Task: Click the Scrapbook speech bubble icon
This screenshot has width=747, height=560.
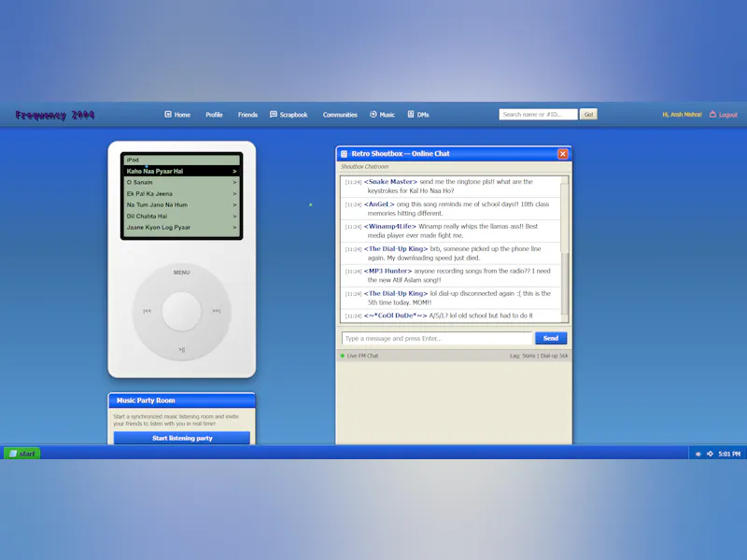Action: click(274, 114)
